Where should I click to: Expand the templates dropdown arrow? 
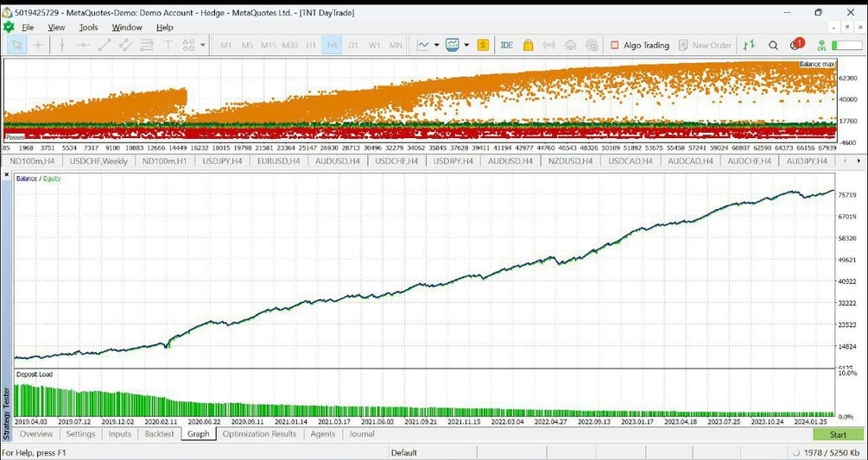click(x=466, y=46)
